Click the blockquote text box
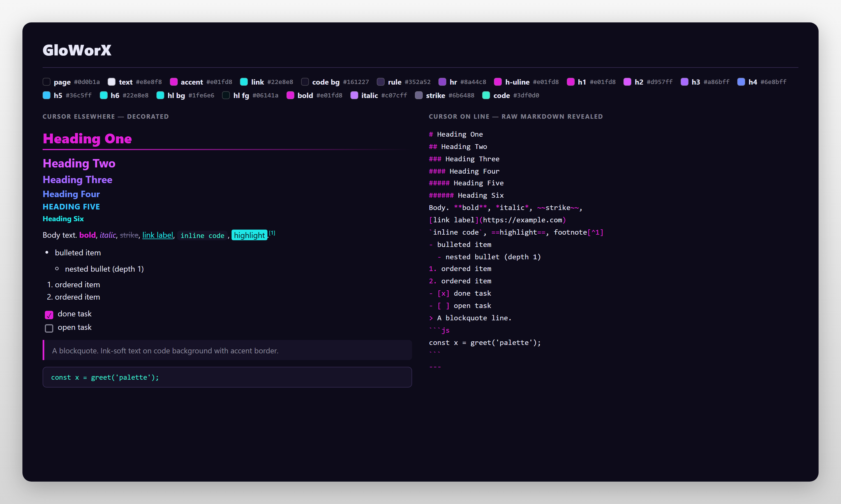Viewport: 841px width, 504px height. (x=227, y=350)
